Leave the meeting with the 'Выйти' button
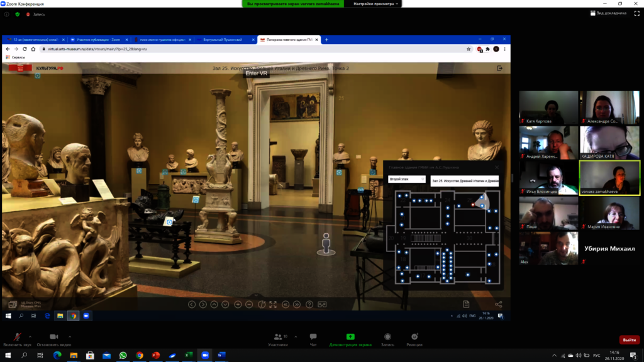Viewport: 644px width, 362px height. tap(629, 340)
